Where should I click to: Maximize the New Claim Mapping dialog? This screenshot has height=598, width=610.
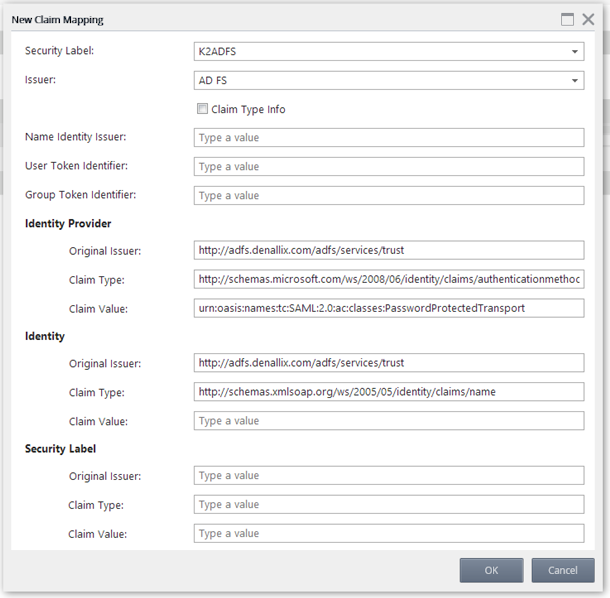567,19
